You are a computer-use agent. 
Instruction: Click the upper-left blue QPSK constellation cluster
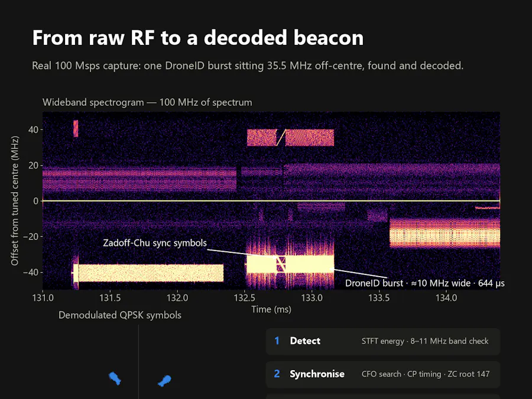[115, 378]
